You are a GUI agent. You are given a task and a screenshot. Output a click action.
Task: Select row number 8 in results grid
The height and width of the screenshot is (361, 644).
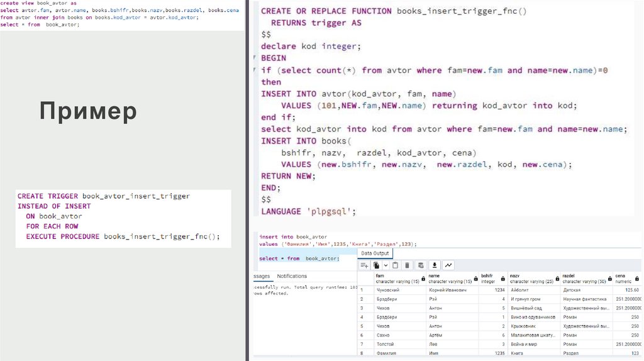pyautogui.click(x=362, y=354)
